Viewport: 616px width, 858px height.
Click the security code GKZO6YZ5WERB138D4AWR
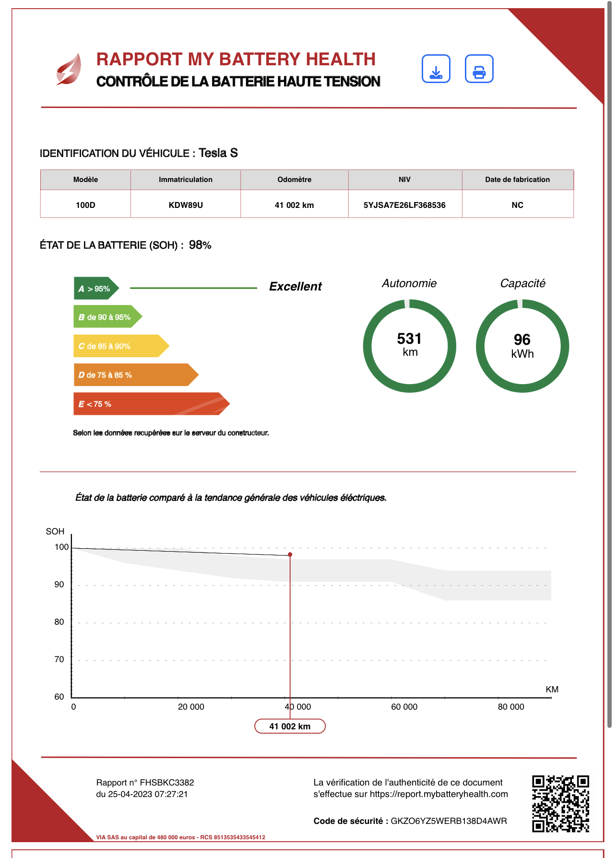449,821
